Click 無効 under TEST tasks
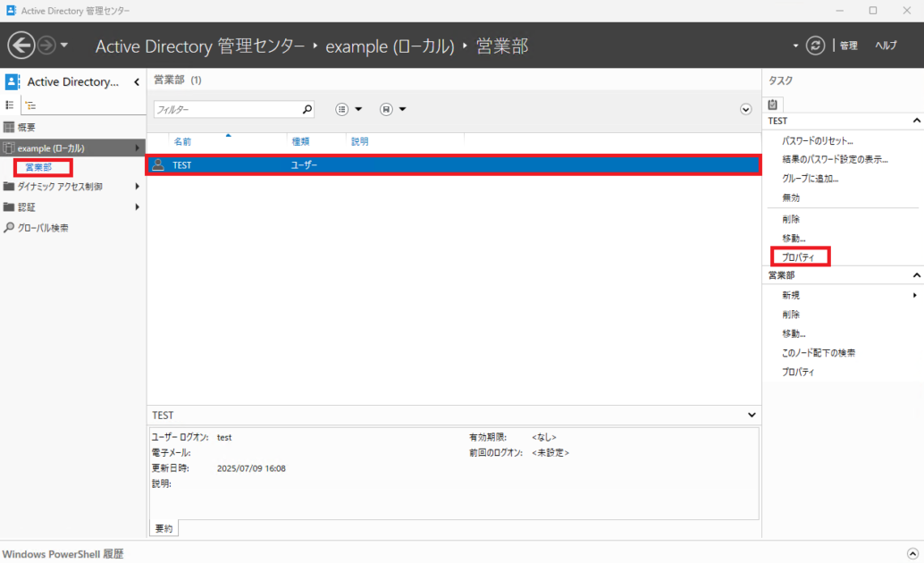The height and width of the screenshot is (563, 924). (x=791, y=198)
